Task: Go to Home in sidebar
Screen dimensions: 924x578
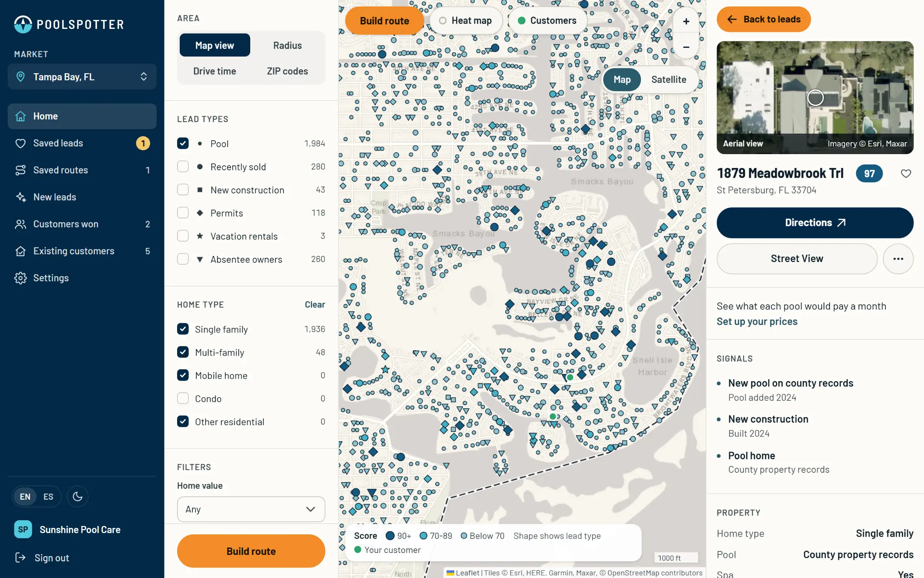Action: coord(82,116)
